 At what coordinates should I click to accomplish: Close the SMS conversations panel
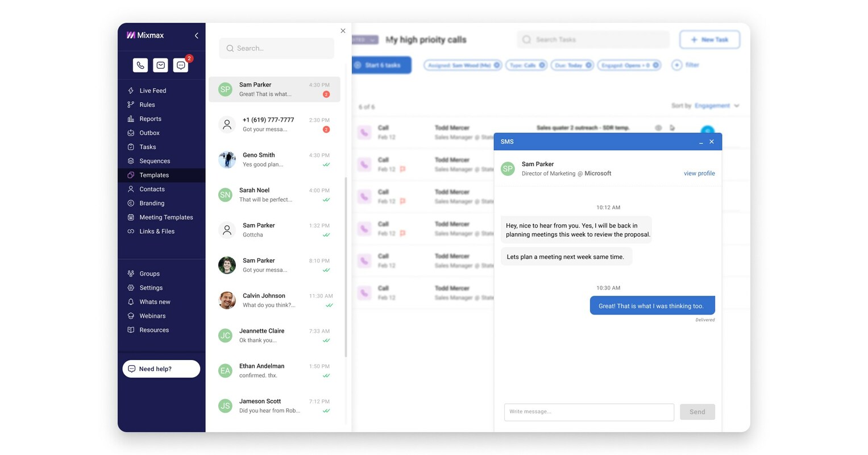tap(343, 31)
